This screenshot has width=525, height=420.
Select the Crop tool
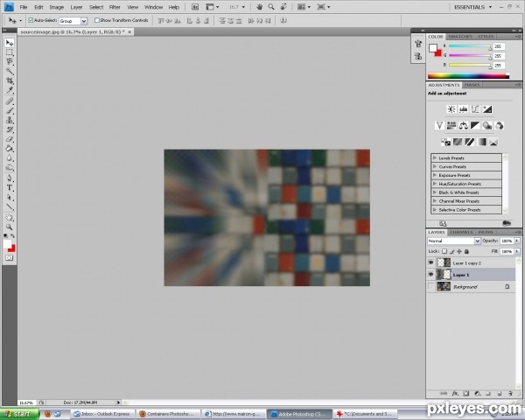point(10,80)
